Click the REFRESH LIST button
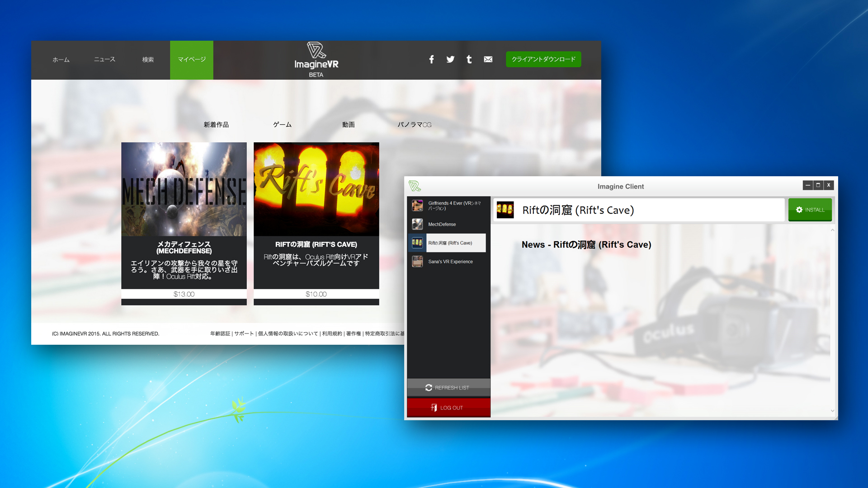Viewport: 868px width, 488px height. point(448,388)
